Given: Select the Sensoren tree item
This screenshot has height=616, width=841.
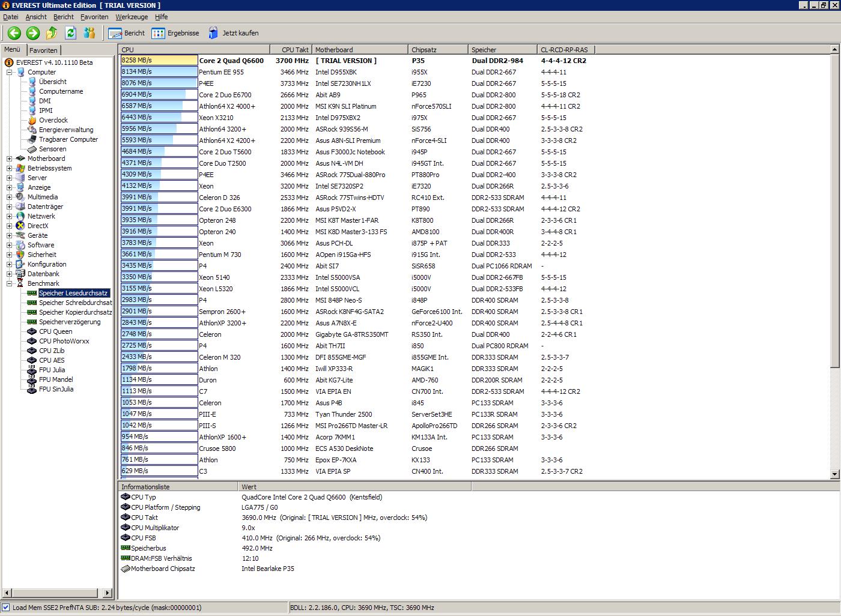Looking at the screenshot, I should (x=52, y=149).
